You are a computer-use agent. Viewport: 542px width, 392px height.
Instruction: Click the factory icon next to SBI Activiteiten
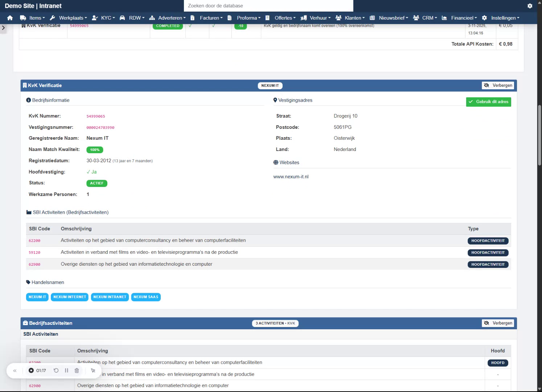[x=29, y=212]
